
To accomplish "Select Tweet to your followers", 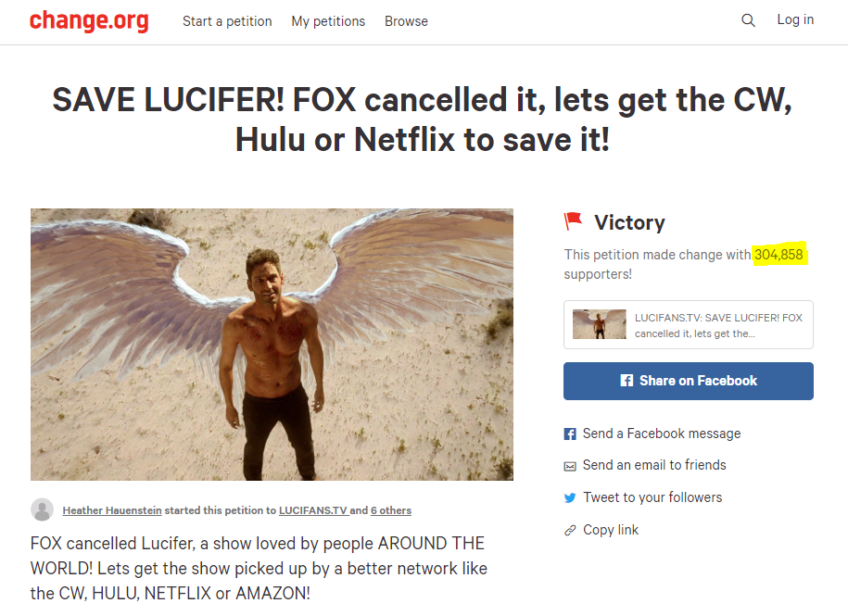I will (x=652, y=497).
